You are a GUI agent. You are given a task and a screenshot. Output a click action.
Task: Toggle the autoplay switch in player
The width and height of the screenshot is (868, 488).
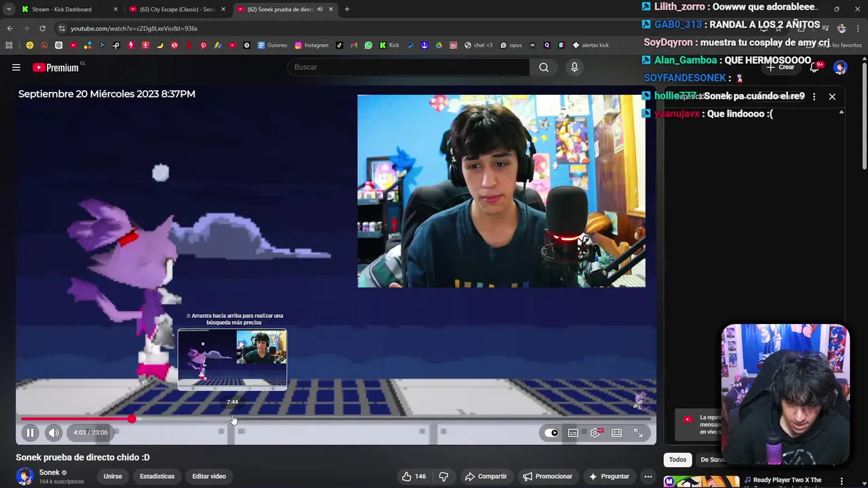(x=552, y=432)
